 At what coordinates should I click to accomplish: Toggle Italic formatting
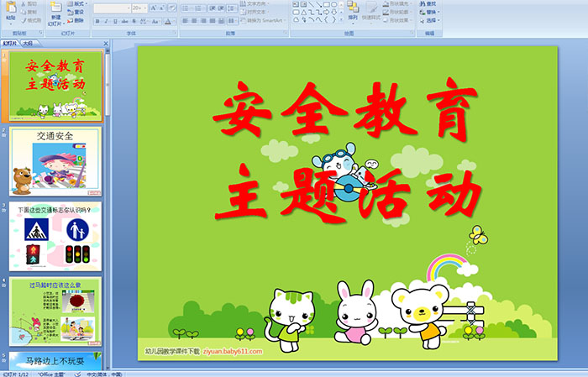(x=106, y=21)
